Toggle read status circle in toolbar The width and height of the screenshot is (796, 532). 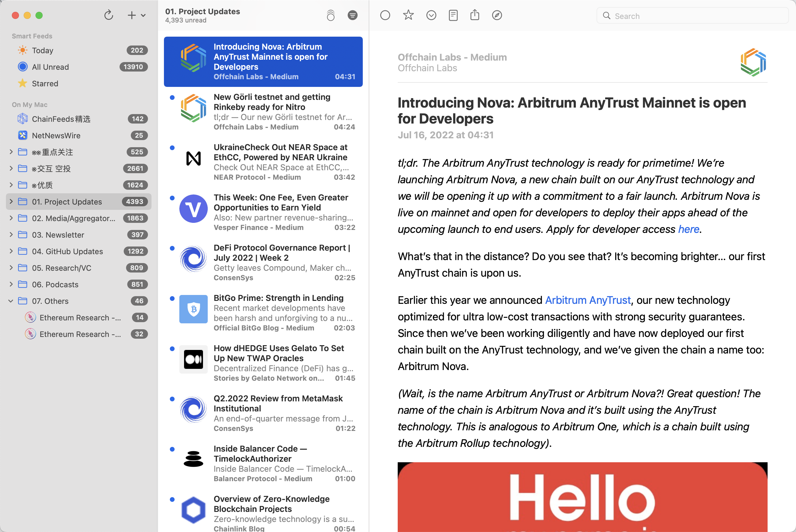385,15
